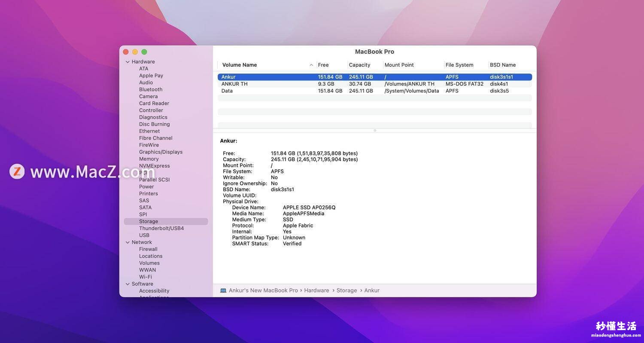Screen dimensions: 644x343
Task: Click the Hardware category label
Action: [x=143, y=62]
